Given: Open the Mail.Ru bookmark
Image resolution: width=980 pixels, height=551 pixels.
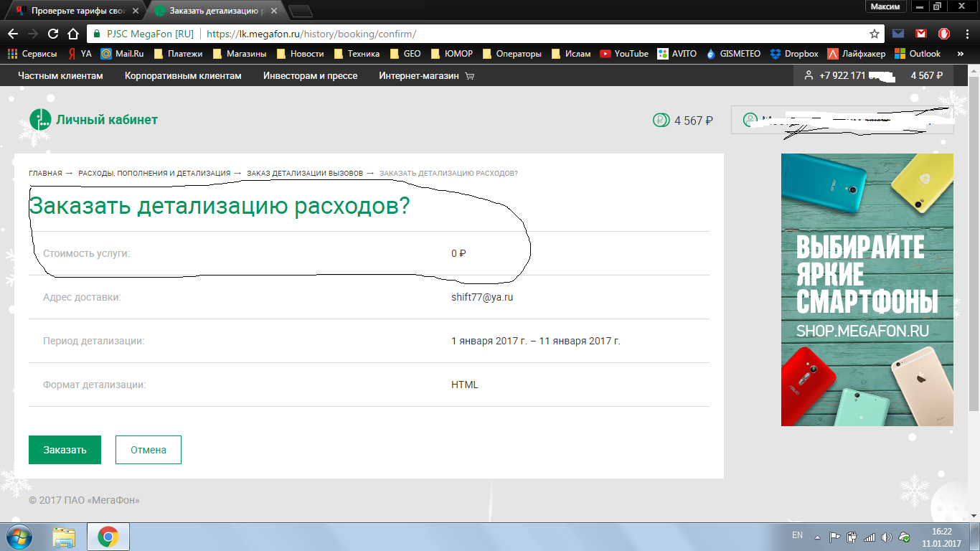Looking at the screenshot, I should click(123, 54).
